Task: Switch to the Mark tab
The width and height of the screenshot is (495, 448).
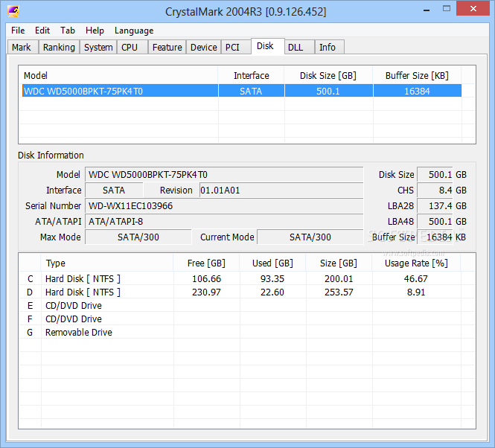Action: 22,47
